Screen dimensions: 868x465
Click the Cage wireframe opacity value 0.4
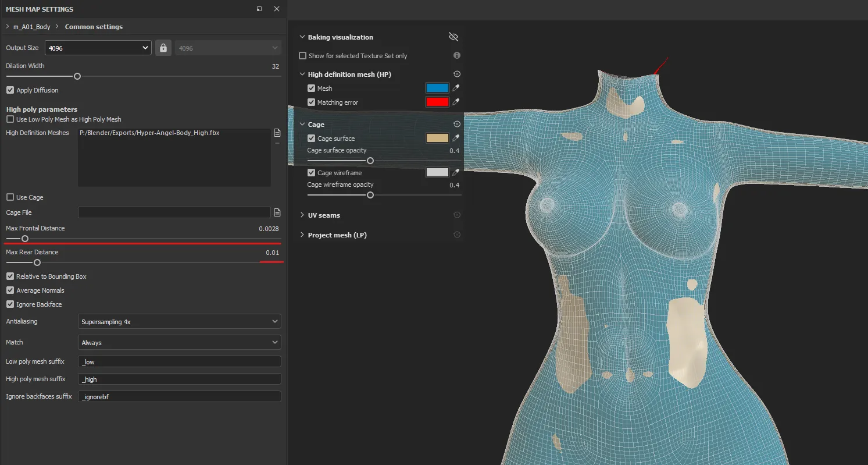click(454, 185)
